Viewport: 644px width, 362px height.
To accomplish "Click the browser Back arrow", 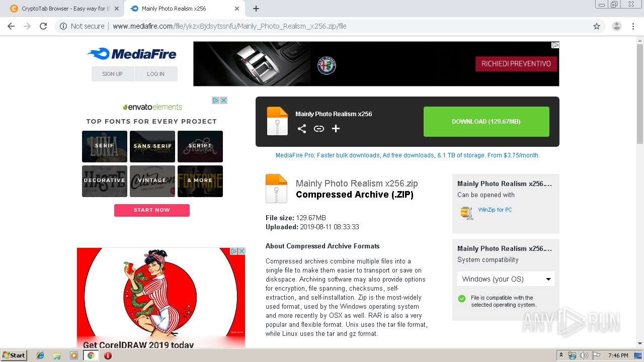I will 11,26.
